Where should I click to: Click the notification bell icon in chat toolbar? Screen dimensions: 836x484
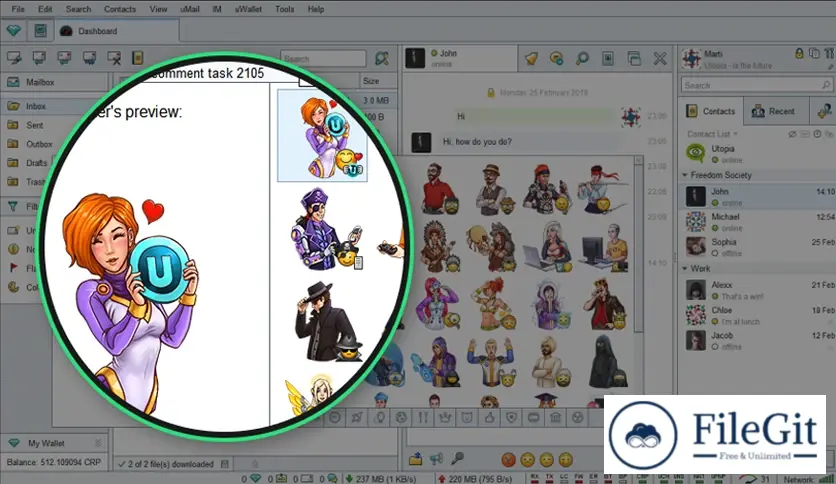click(x=531, y=59)
